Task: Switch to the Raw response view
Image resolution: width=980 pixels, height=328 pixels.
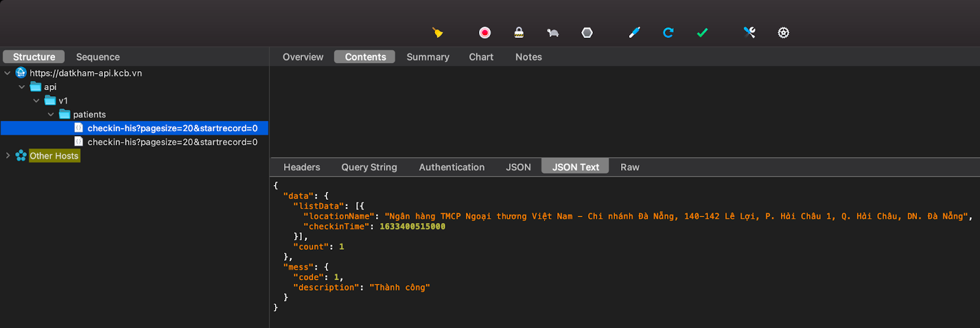Action: coord(630,167)
